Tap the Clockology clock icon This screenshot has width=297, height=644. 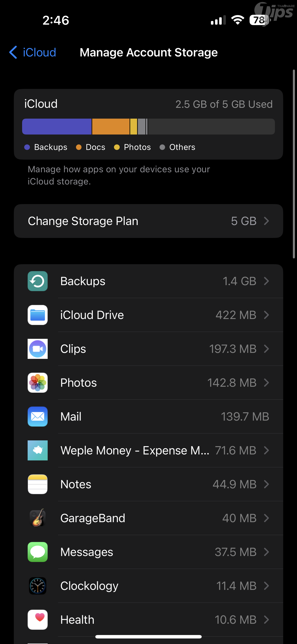pyautogui.click(x=38, y=586)
